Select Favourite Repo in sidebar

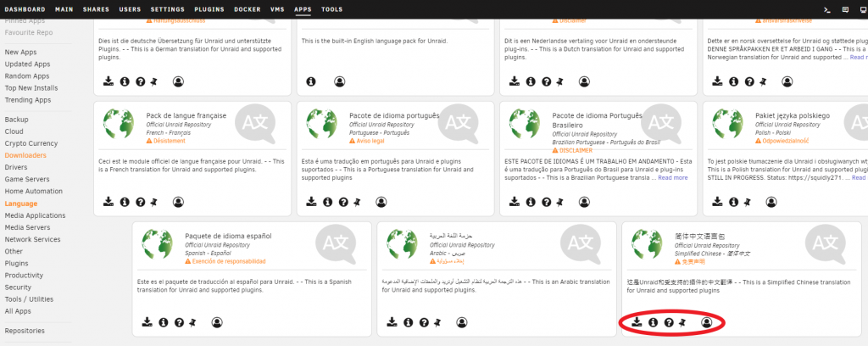coord(29,33)
